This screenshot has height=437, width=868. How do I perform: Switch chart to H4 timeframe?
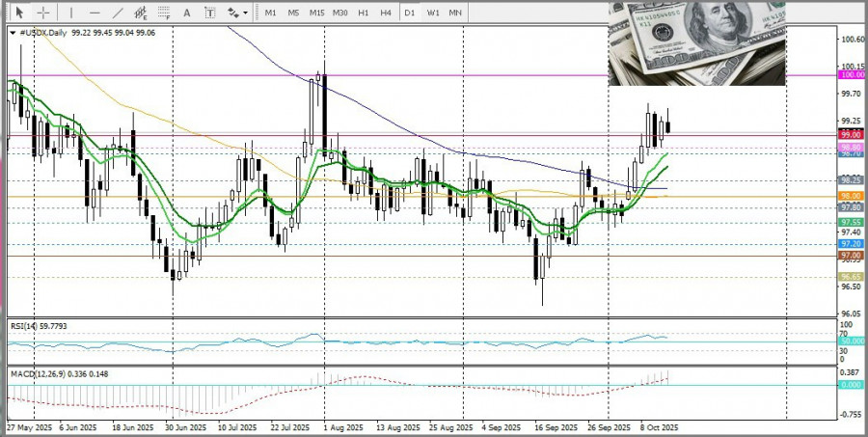point(385,13)
